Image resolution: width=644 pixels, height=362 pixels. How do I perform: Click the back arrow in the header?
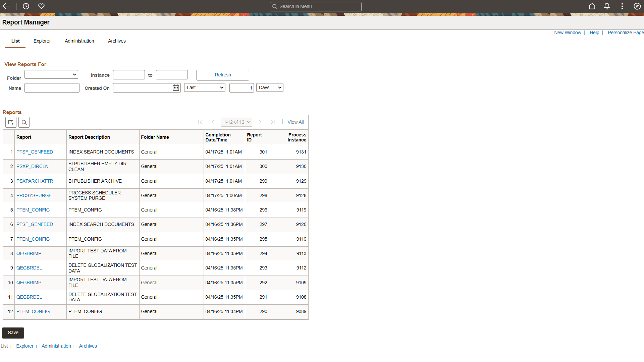coord(6,6)
